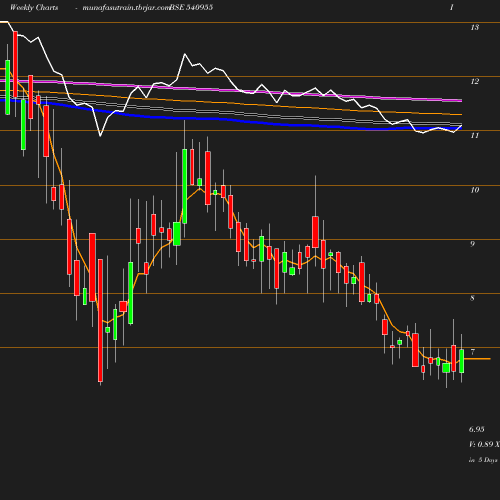The width and height of the screenshot is (500, 500).
Task: Click the 'BSE 540955' symbol label
Action: tap(191, 7)
